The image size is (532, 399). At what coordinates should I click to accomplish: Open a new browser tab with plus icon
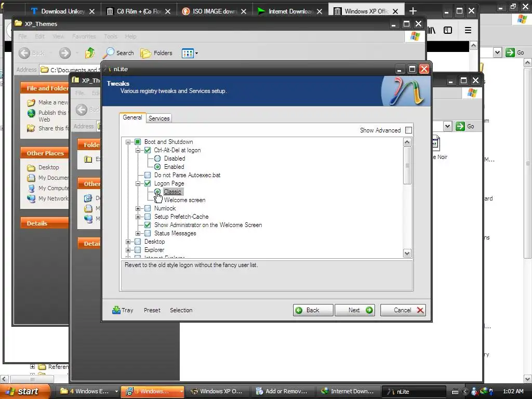[413, 11]
